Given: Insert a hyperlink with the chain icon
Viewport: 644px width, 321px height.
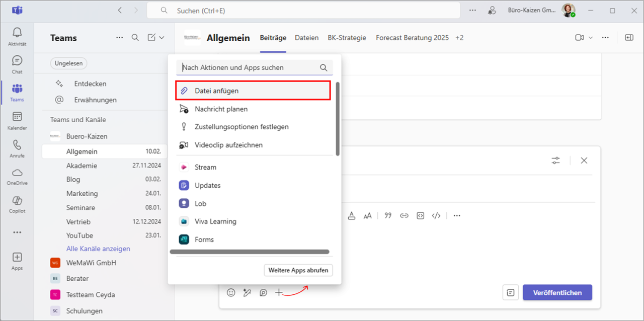Looking at the screenshot, I should (x=404, y=215).
